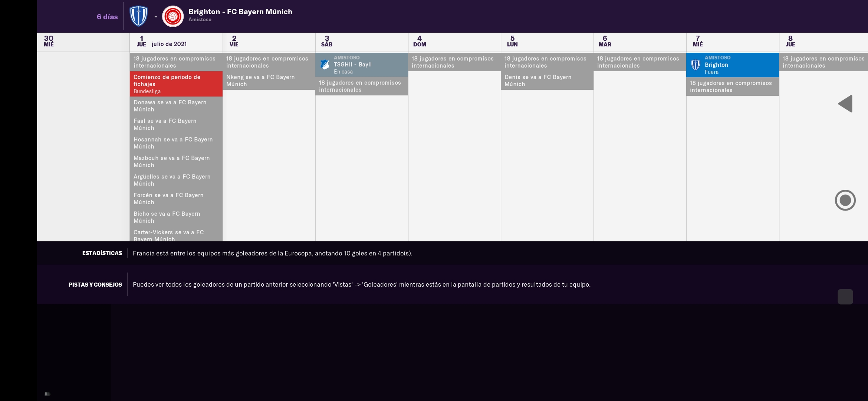Viewport: 868px width, 401px height.
Task: Open 'Donawa se va a FC Bayern Múnich' entry
Action: (176, 106)
